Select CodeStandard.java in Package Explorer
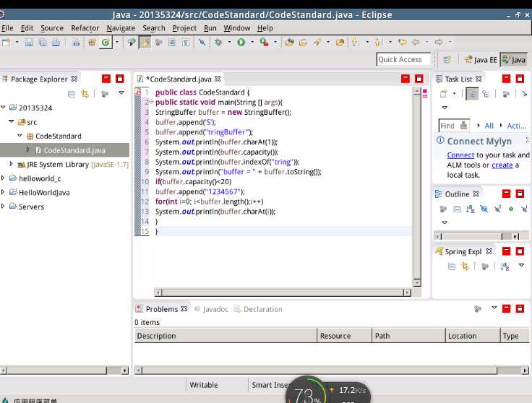Viewport: 532px width, 403px height. [64, 149]
